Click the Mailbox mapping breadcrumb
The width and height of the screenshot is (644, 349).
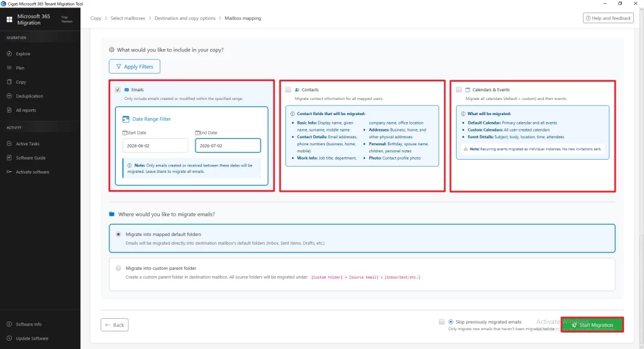click(243, 18)
